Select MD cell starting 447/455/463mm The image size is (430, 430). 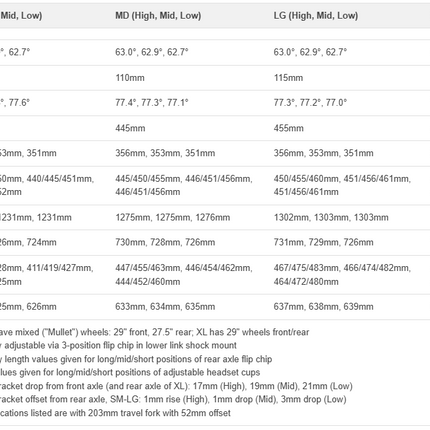184,275
